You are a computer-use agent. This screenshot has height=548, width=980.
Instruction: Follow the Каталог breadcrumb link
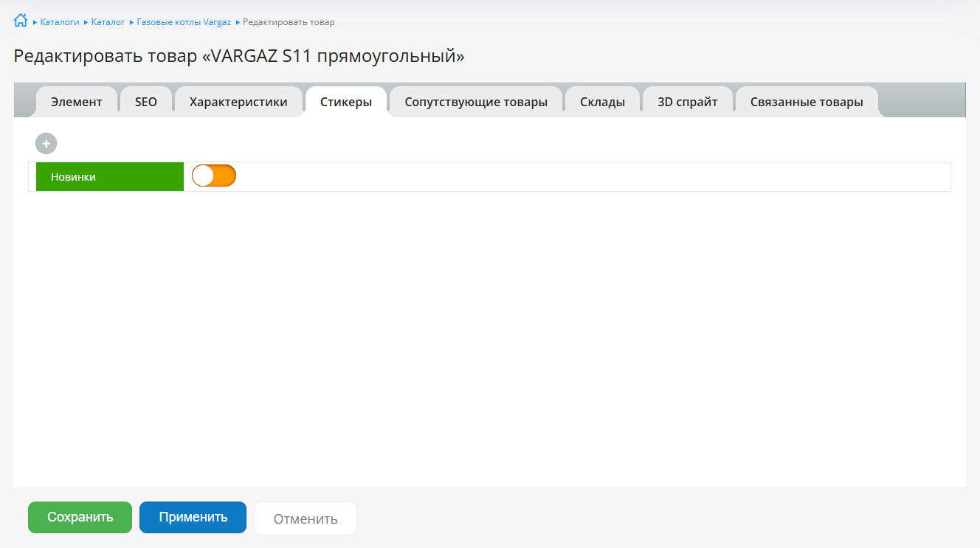pyautogui.click(x=108, y=22)
